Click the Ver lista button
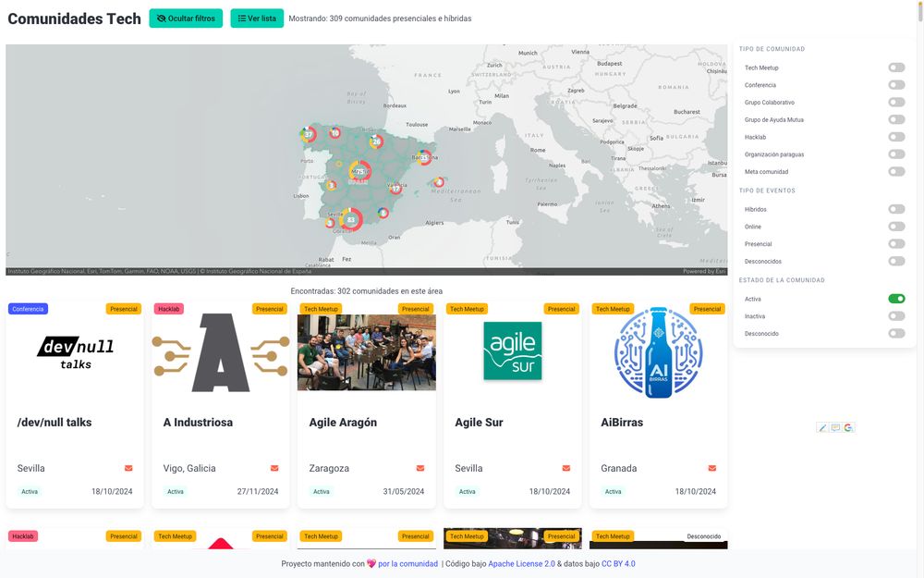Viewport: 924px width, 578px height. pyautogui.click(x=257, y=18)
